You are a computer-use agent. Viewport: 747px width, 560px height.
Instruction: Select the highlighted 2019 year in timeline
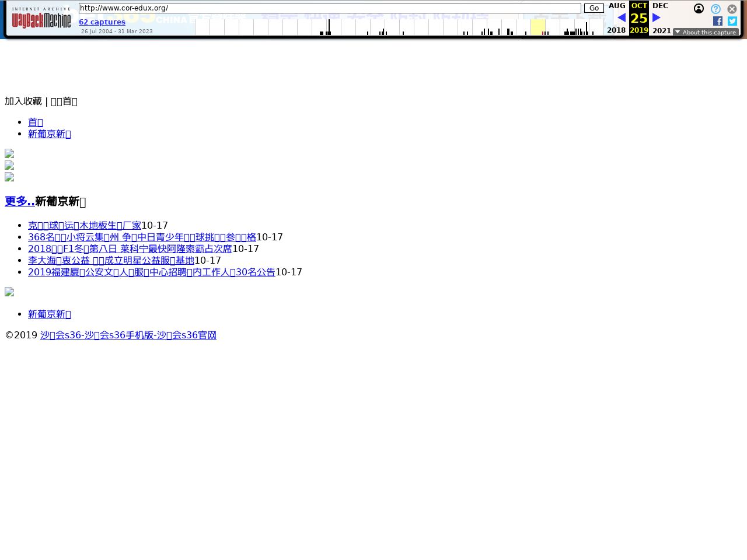[538, 27]
